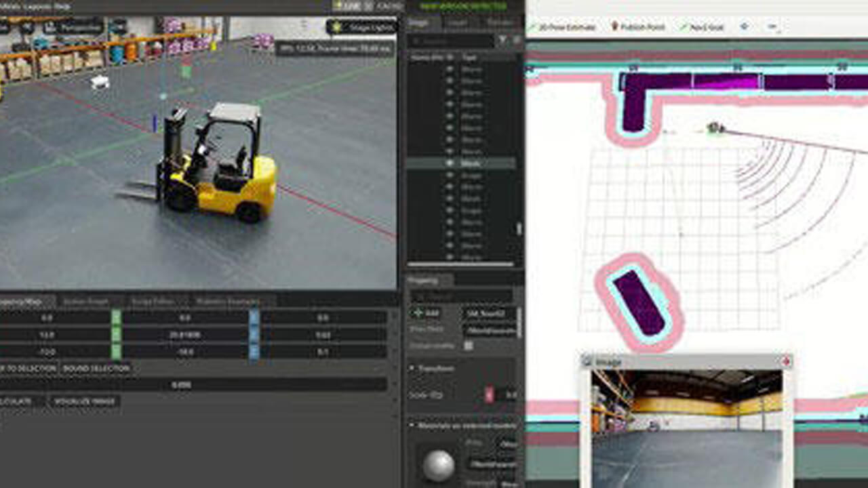Click the Property panel search field
This screenshot has width=868, height=488.
pos(461,296)
